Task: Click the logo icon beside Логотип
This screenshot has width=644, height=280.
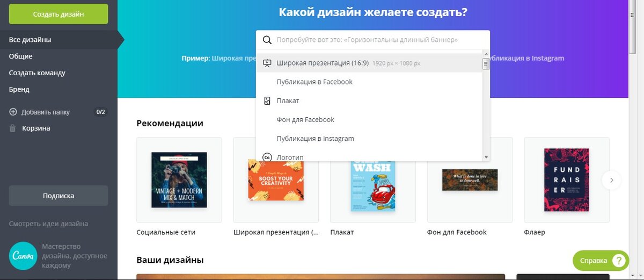Action: (x=267, y=157)
